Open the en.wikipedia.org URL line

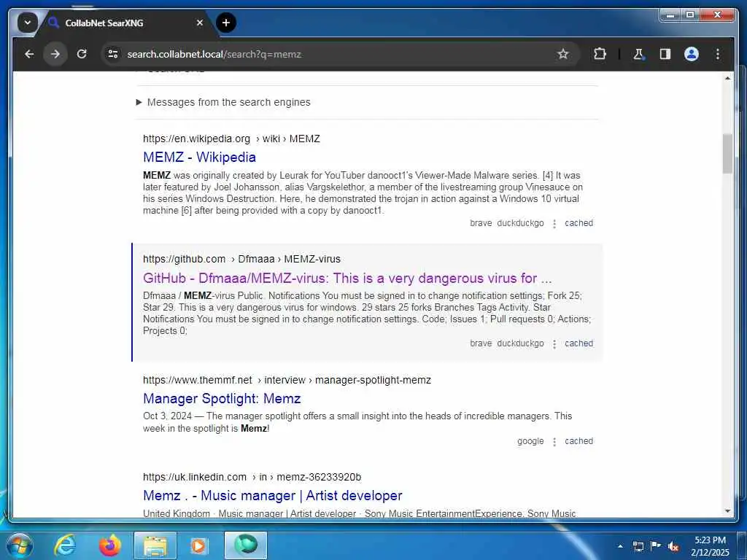231,139
